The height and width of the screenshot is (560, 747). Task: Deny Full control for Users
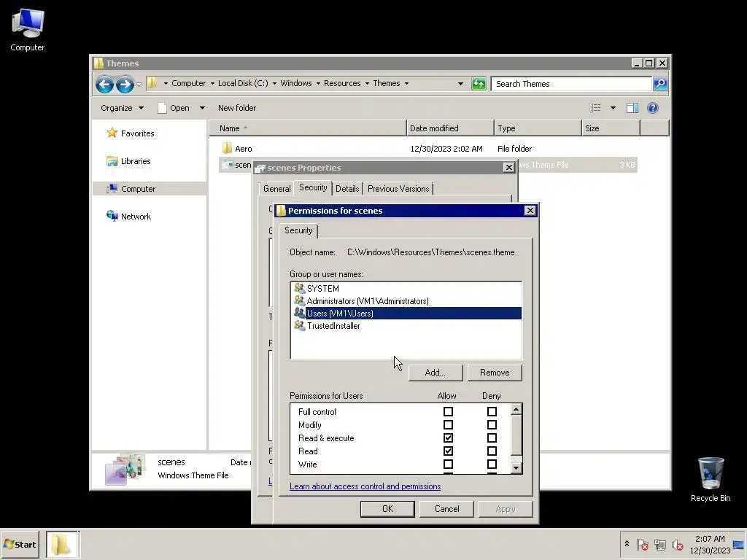(x=492, y=411)
